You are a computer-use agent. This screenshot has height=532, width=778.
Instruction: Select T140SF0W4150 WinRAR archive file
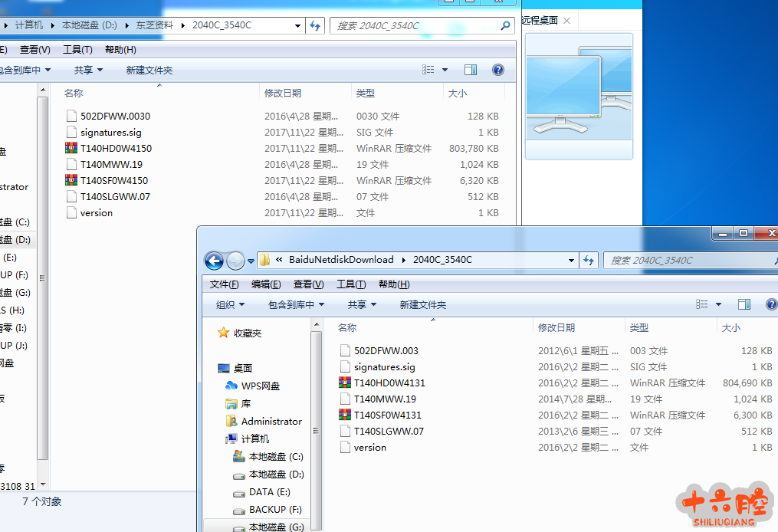tap(113, 180)
